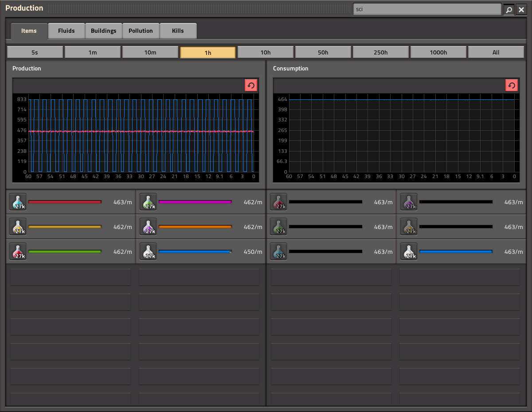
Task: Click the magenta bar in Production list
Action: click(195, 202)
